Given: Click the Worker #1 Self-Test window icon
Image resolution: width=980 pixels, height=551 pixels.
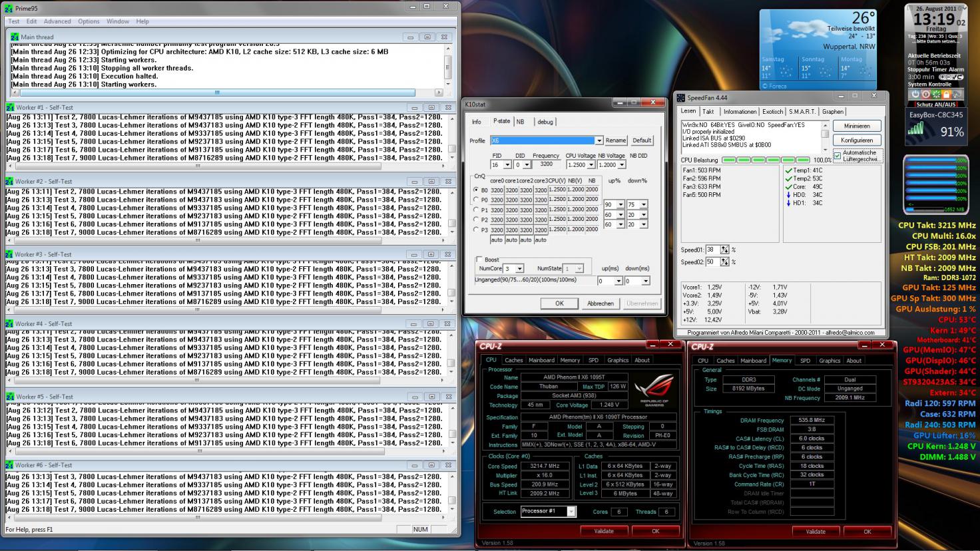Looking at the screenshot, I should pyautogui.click(x=10, y=107).
